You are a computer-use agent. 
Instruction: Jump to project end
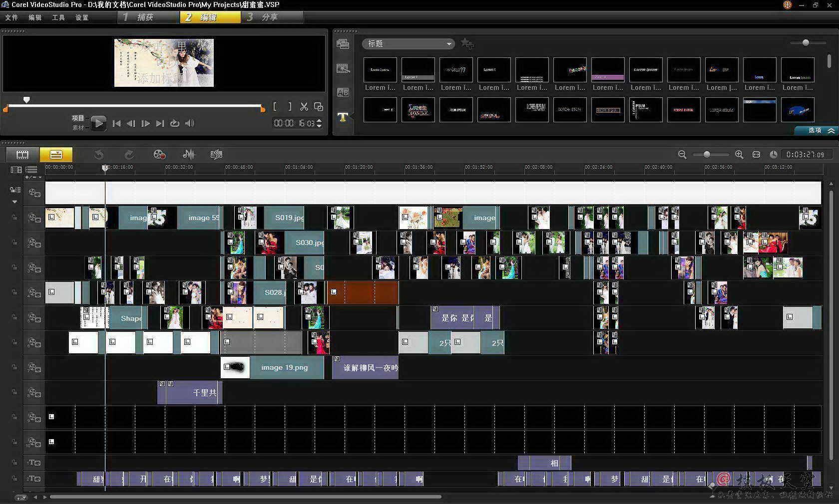[160, 123]
